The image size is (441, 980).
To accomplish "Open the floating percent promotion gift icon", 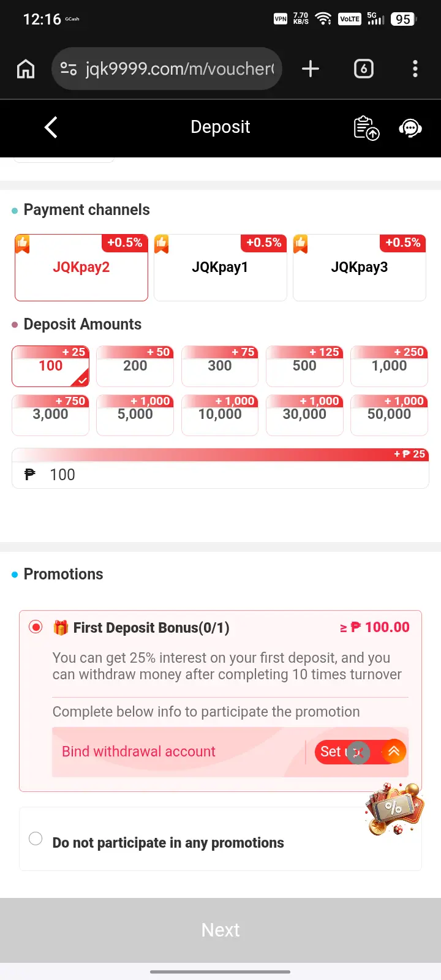I will click(x=394, y=809).
